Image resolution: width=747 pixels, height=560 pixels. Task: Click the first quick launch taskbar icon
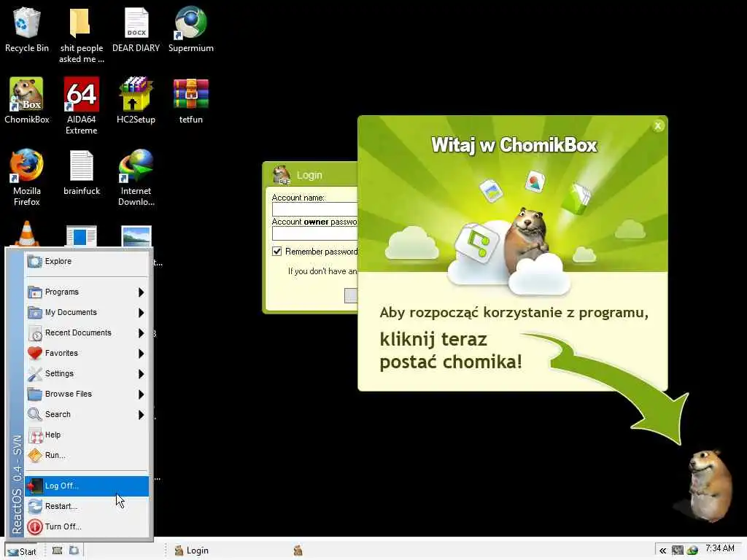pos(57,551)
